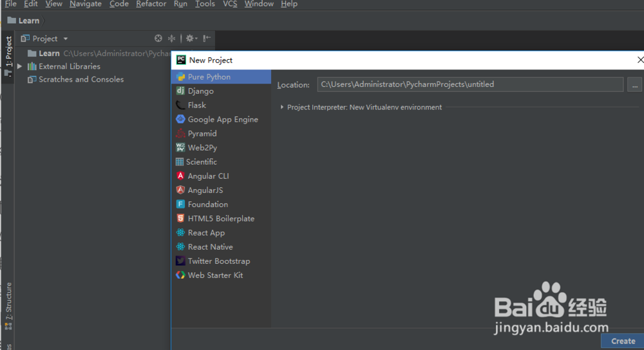Click the Location path input field
The height and width of the screenshot is (350, 644).
[x=470, y=84]
